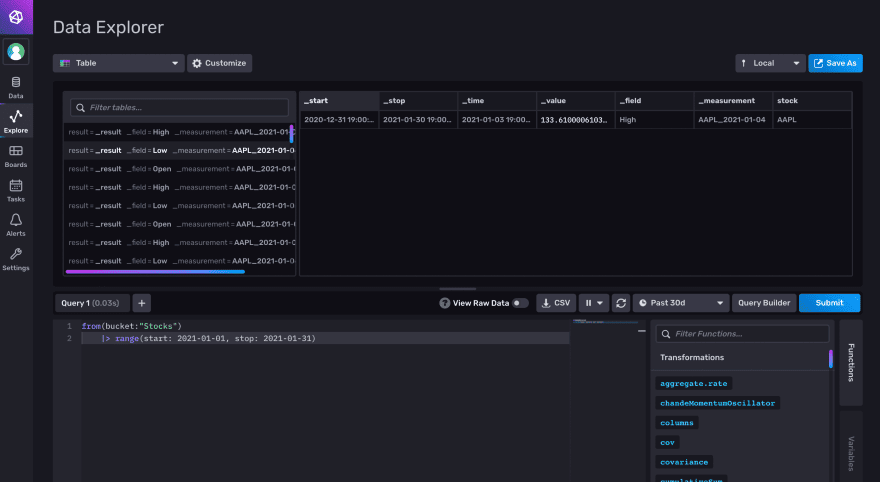Image resolution: width=880 pixels, height=482 pixels.
Task: Select highlighted table row with _field Low
Action: 180,150
